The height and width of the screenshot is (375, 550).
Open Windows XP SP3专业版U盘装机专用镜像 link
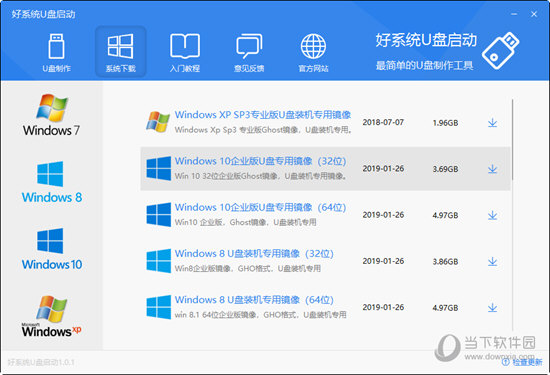coord(263,115)
